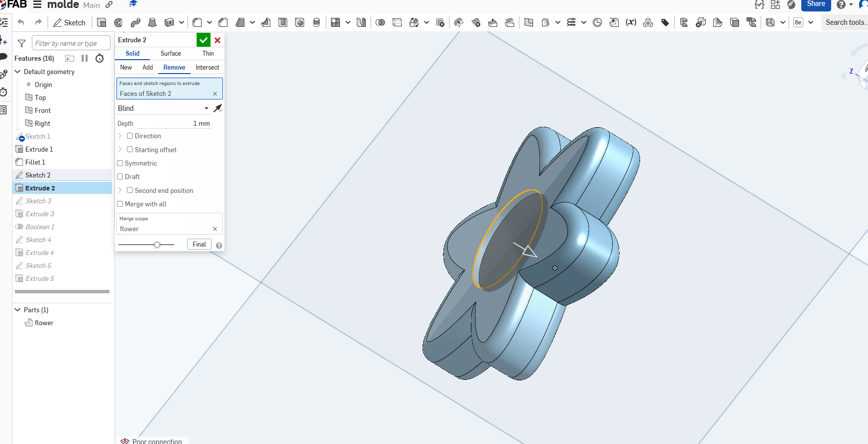Collapse the Parts (1) list
Image resolution: width=868 pixels, height=444 pixels.
17,310
